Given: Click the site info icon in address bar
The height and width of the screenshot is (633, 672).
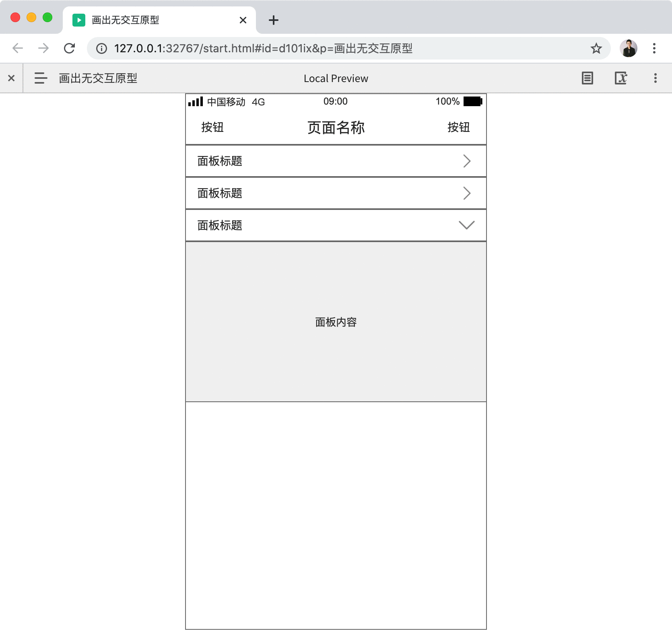Looking at the screenshot, I should (x=101, y=48).
